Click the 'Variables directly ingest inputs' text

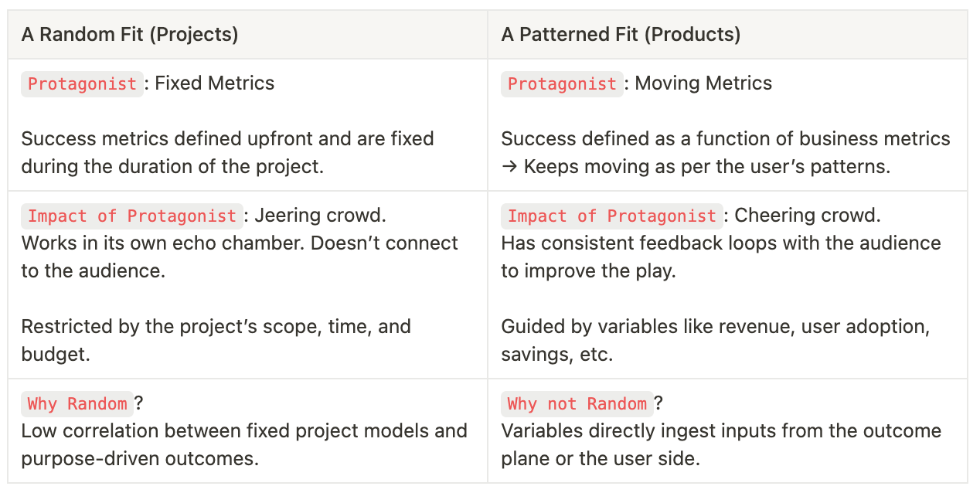tap(721, 444)
